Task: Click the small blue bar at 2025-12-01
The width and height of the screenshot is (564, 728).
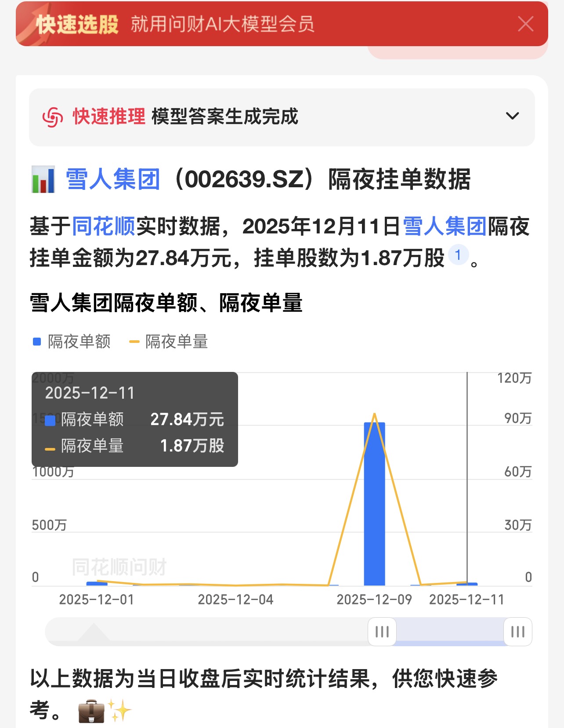Action: (97, 583)
